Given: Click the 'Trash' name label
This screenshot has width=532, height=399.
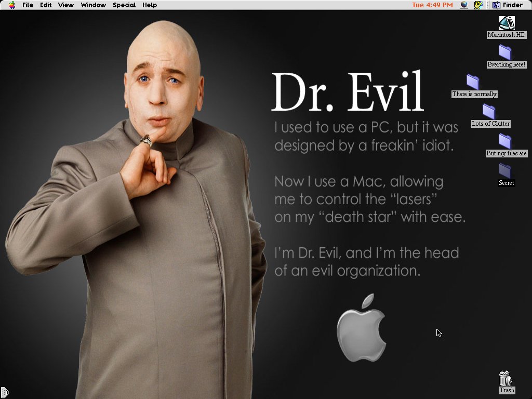Looking at the screenshot, I should [507, 390].
